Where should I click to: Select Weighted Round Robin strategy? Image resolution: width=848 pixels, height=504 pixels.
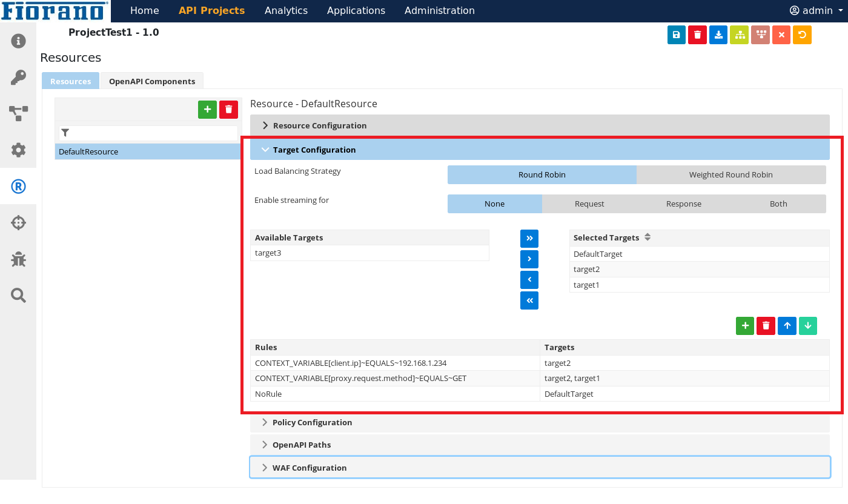tap(730, 175)
